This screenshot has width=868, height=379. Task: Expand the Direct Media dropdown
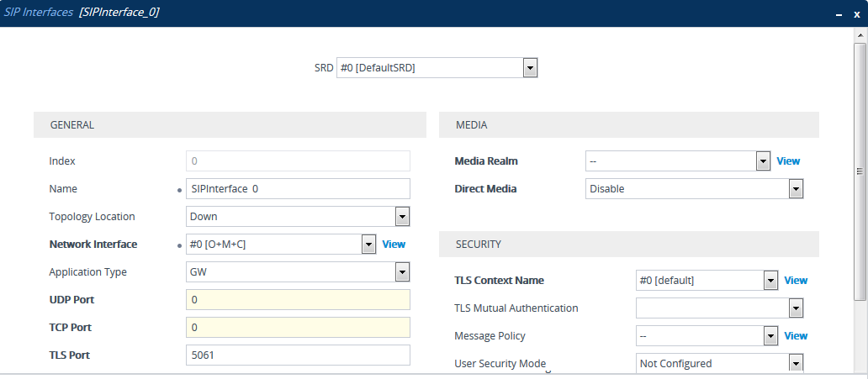[796, 189]
